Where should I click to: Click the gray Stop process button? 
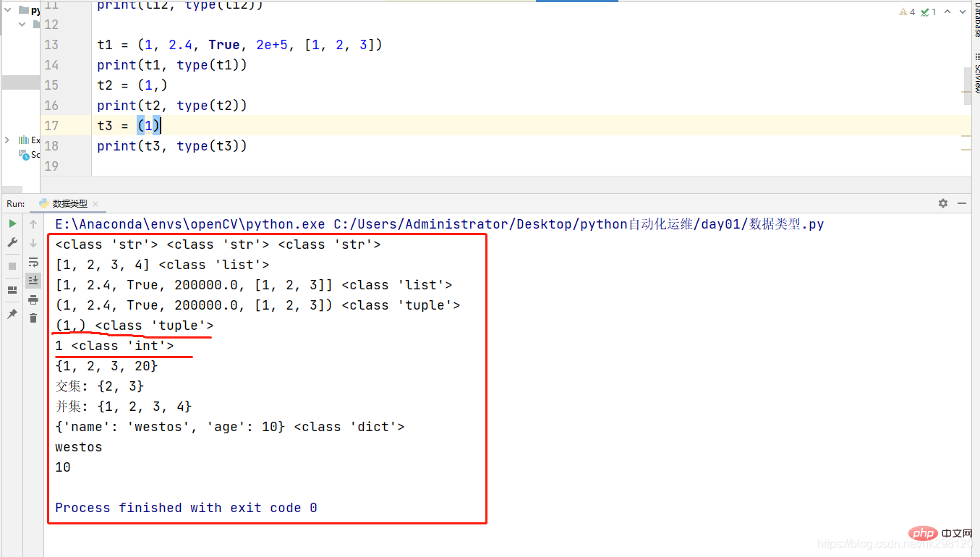(12, 266)
